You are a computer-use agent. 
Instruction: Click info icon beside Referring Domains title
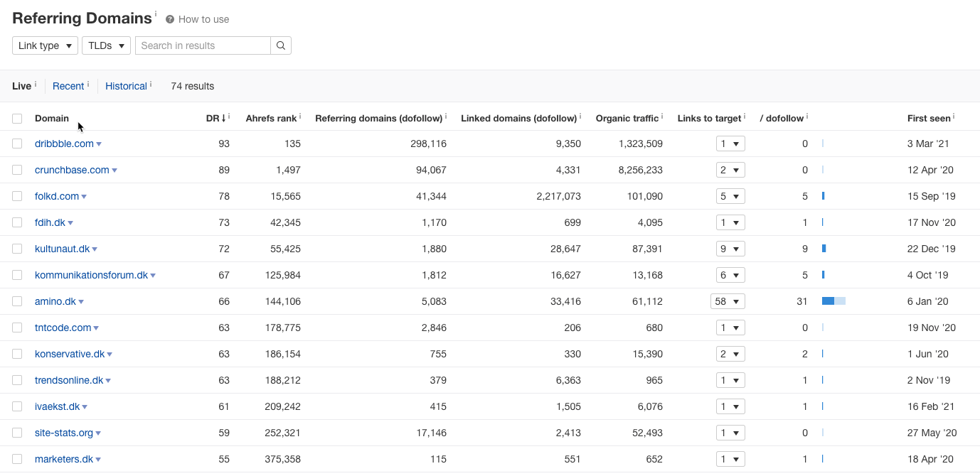[x=156, y=13]
